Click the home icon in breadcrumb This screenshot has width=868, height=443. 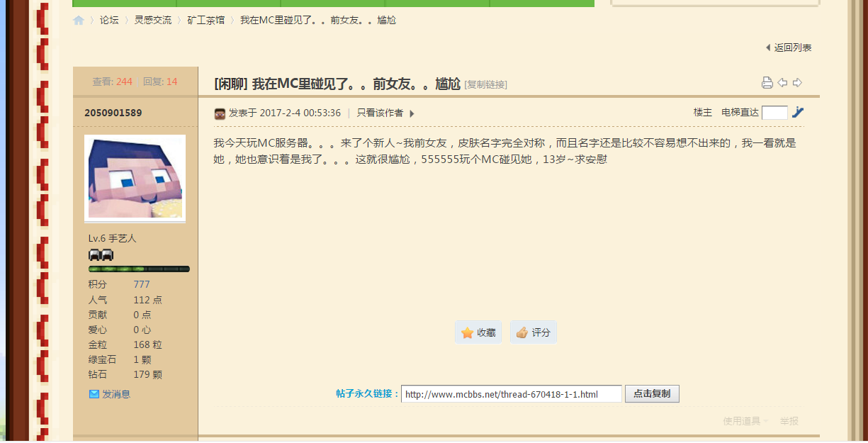tap(78, 21)
